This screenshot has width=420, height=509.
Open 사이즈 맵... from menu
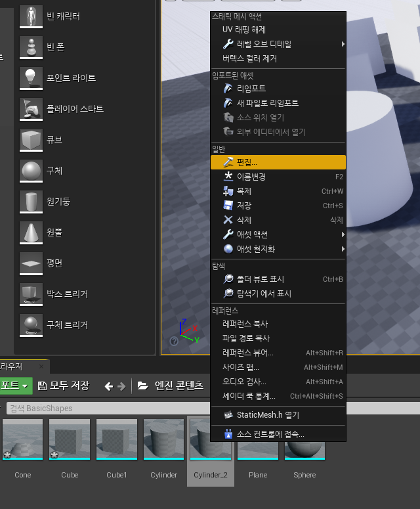pos(278,367)
